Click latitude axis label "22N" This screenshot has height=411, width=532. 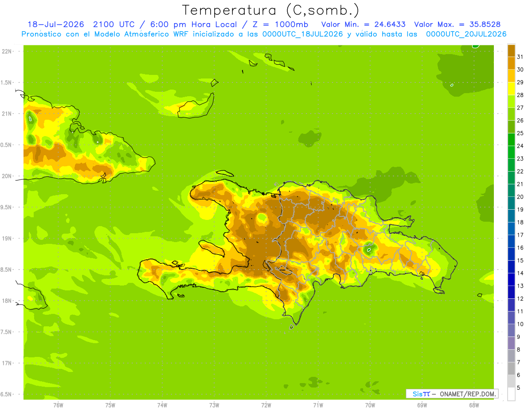(x=6, y=51)
